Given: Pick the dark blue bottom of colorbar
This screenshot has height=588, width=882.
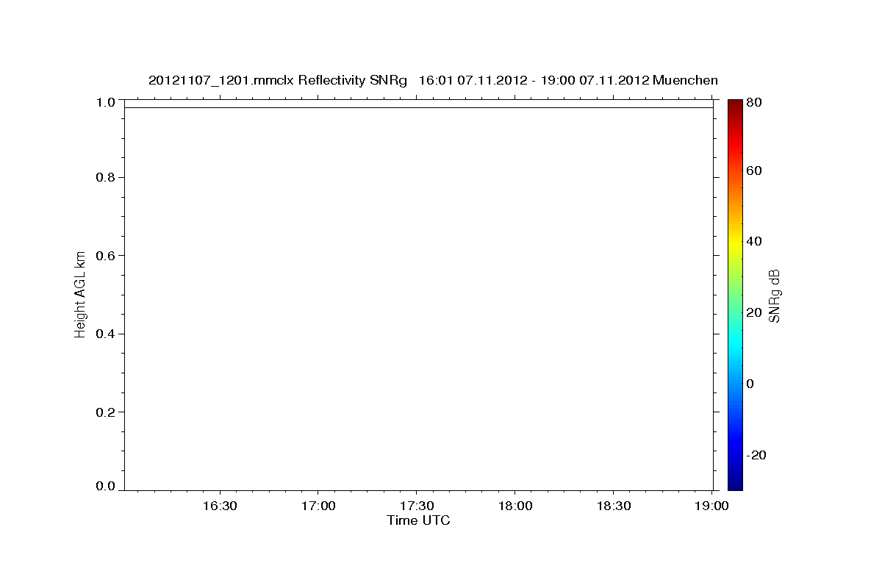Looking at the screenshot, I should pyautogui.click(x=735, y=484).
